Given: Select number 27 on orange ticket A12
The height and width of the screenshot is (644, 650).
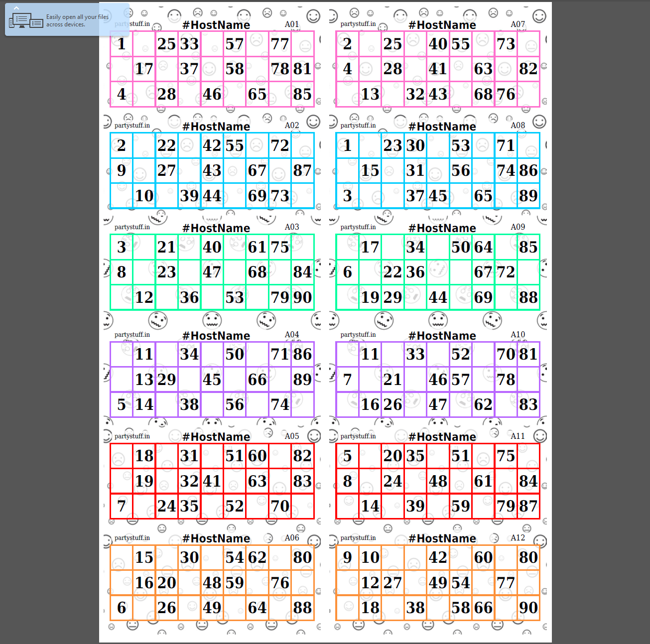Looking at the screenshot, I should [x=392, y=583].
